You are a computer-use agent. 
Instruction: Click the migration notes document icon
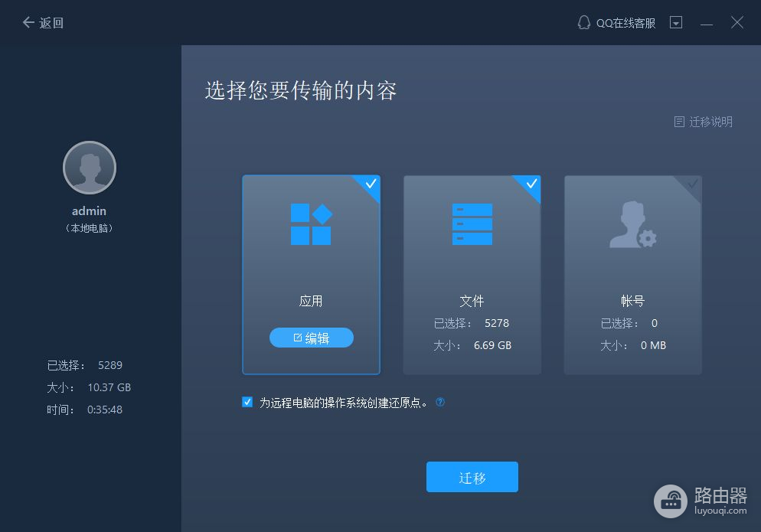(678, 122)
